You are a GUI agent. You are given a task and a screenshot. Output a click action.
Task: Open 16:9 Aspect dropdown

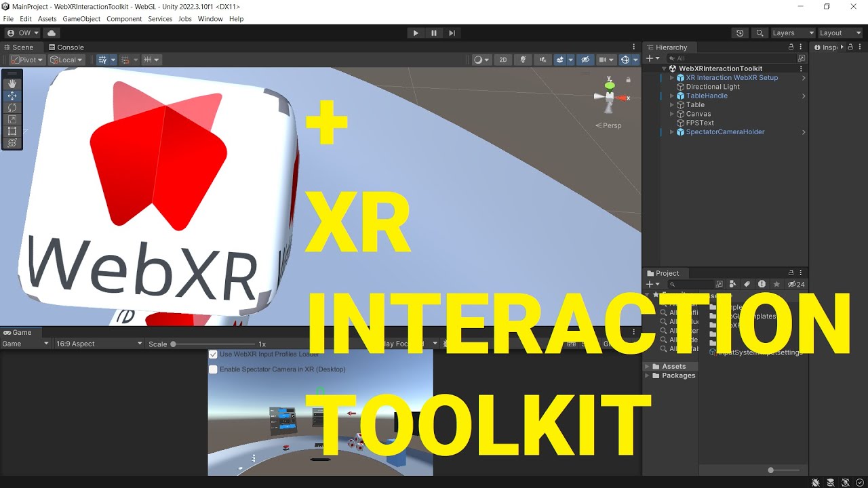click(x=99, y=344)
